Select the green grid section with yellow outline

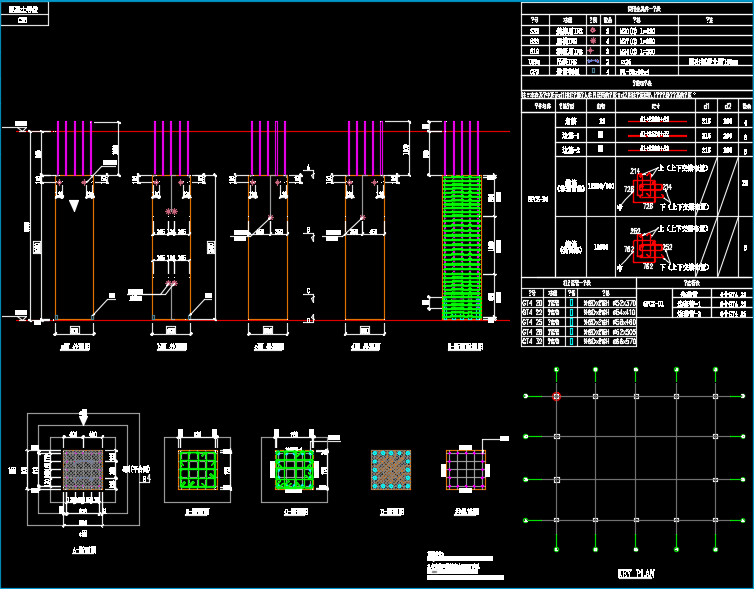point(198,469)
